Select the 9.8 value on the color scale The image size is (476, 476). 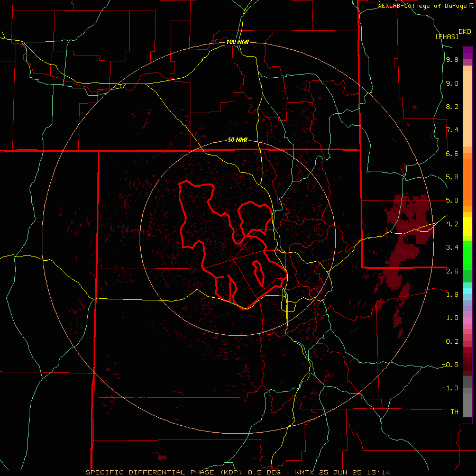coord(452,60)
